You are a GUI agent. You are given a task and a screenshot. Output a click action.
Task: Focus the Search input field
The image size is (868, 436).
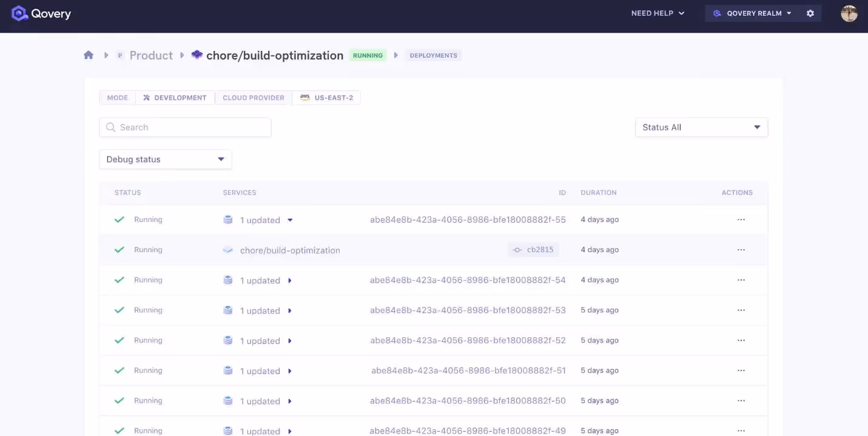(185, 127)
